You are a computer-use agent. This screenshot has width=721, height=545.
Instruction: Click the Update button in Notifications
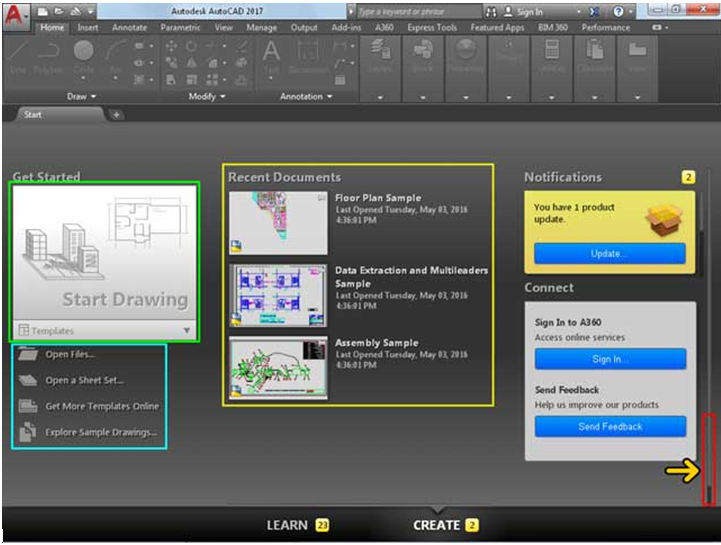click(610, 253)
